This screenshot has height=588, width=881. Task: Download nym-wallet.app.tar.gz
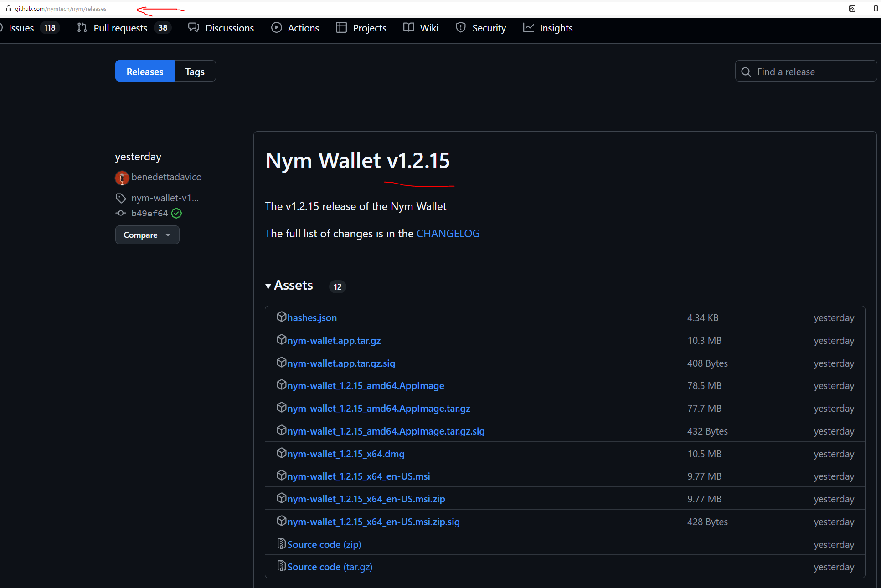click(x=334, y=340)
